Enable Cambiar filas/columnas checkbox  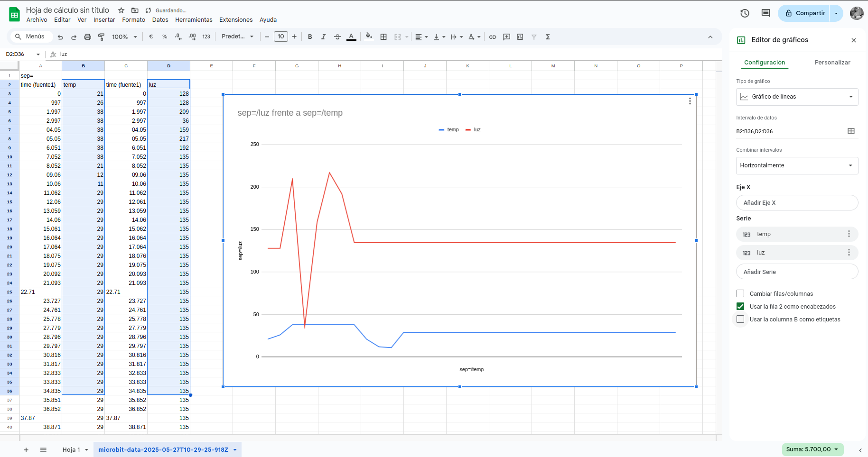tap(740, 293)
